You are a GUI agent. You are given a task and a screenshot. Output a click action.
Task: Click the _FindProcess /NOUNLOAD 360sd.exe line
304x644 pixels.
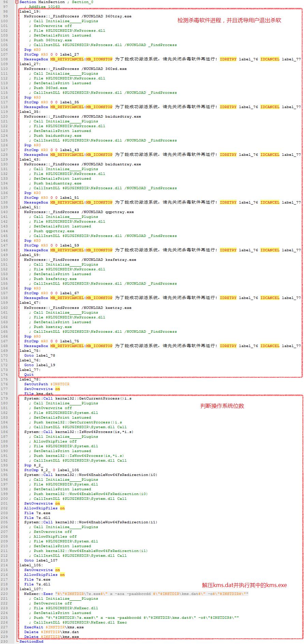tap(75, 69)
